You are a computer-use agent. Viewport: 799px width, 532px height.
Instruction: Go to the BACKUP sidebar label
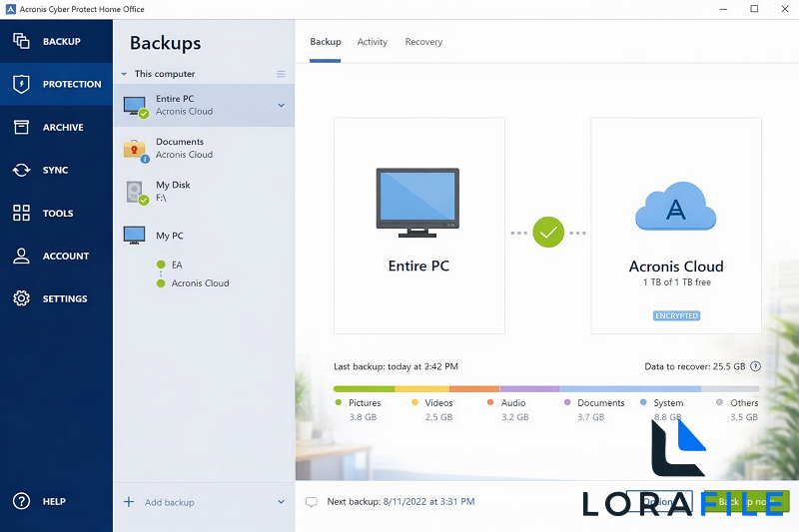coord(62,41)
